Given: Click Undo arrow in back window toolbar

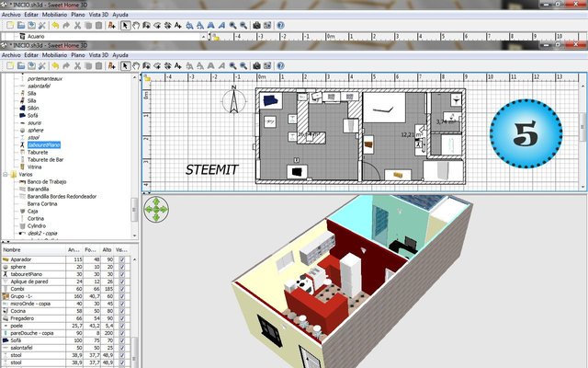Looking at the screenshot, I should [x=55, y=25].
